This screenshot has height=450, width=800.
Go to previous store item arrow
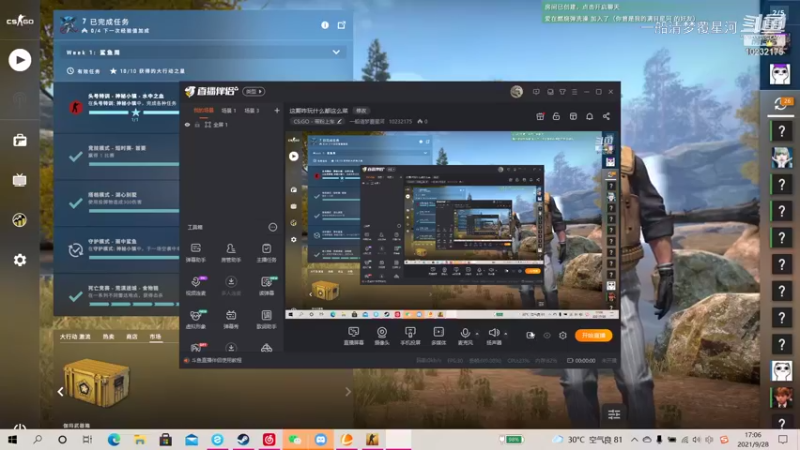pyautogui.click(x=60, y=391)
